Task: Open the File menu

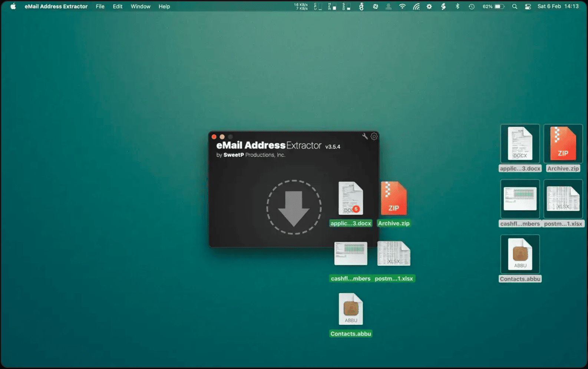Action: [100, 6]
